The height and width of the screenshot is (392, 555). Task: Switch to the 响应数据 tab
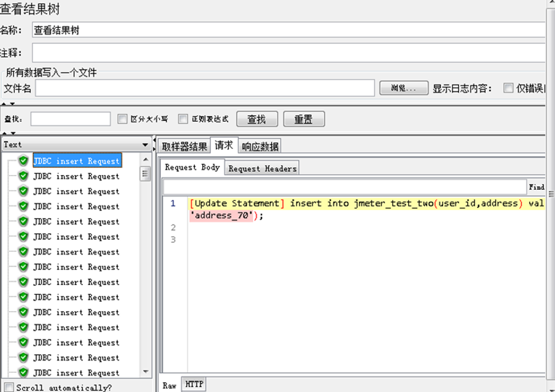click(x=260, y=146)
